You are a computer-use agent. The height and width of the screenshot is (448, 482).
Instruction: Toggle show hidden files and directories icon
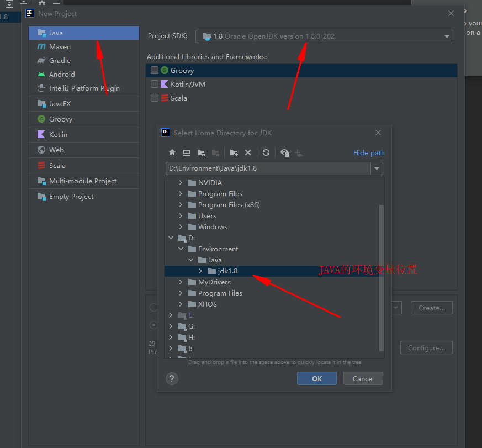point(285,152)
